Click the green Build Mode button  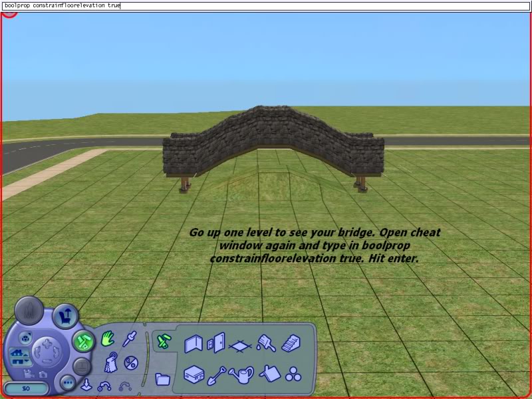click(x=84, y=341)
